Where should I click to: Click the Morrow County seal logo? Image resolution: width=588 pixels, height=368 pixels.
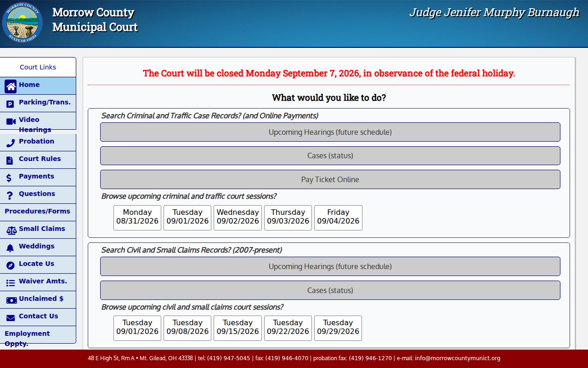coord(23,23)
